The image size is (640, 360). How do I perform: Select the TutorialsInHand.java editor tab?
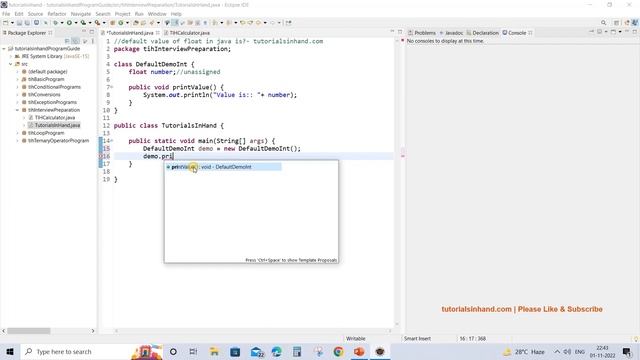coord(129,33)
